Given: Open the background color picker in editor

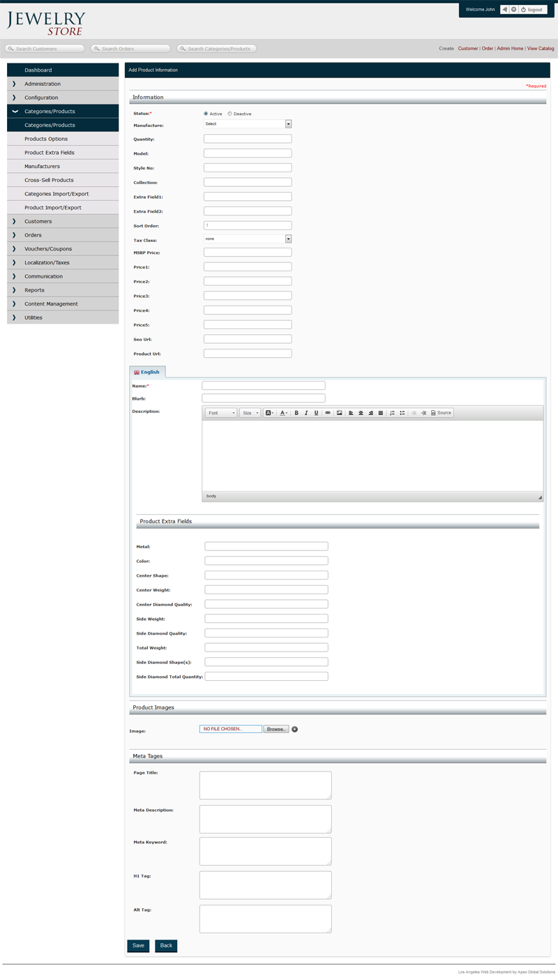Looking at the screenshot, I should pyautogui.click(x=269, y=413).
